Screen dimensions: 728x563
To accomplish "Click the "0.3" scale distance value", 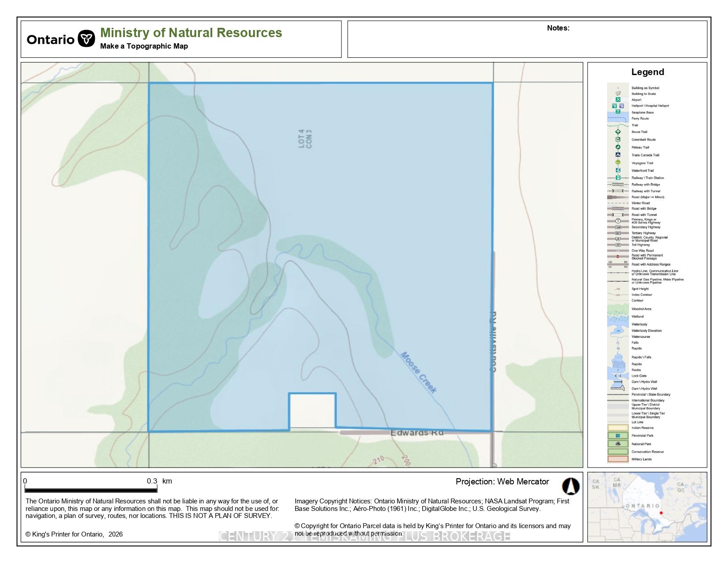I will click(x=152, y=481).
